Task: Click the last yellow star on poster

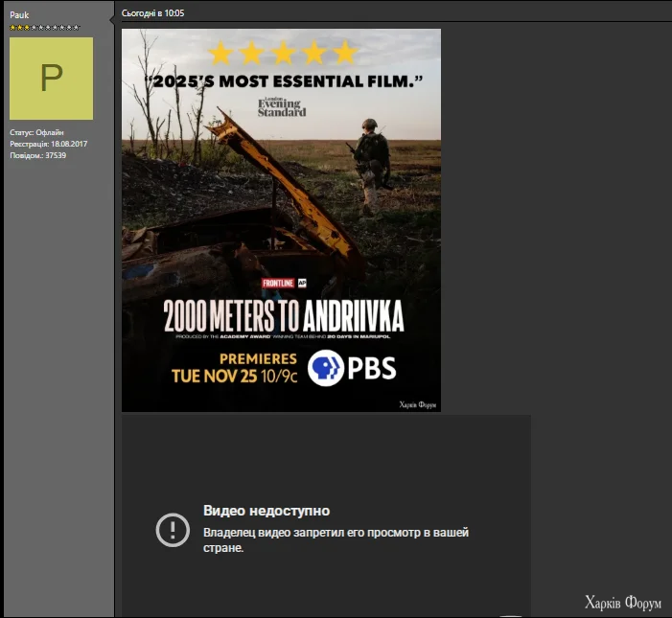Action: tap(344, 53)
